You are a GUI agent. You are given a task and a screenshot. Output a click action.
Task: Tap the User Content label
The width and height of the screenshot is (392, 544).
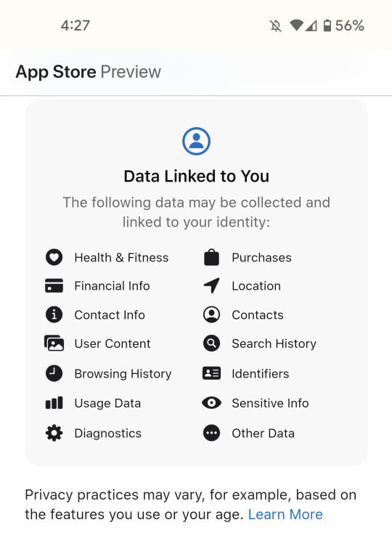(x=113, y=344)
